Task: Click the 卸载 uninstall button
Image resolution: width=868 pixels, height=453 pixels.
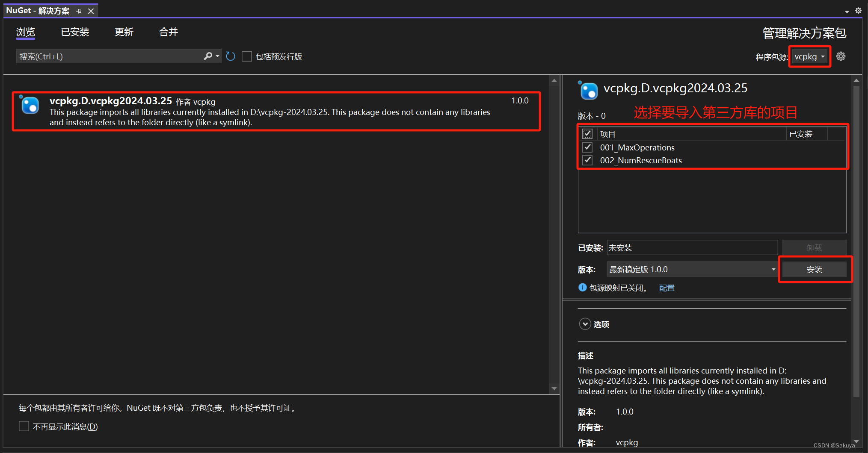Action: (x=814, y=247)
